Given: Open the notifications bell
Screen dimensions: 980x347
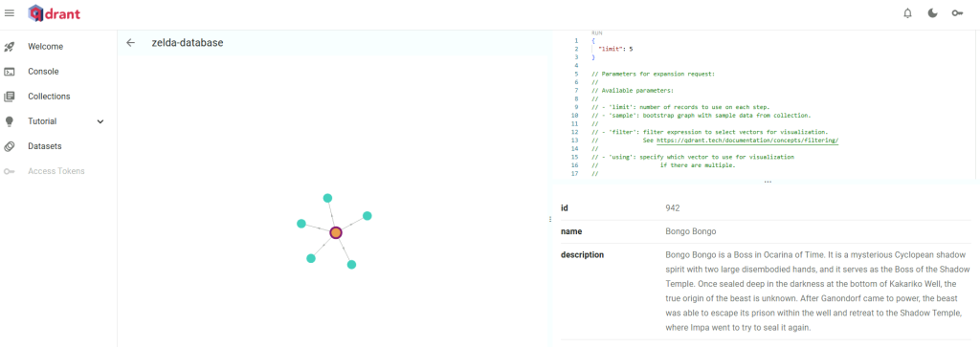Looking at the screenshot, I should point(907,13).
